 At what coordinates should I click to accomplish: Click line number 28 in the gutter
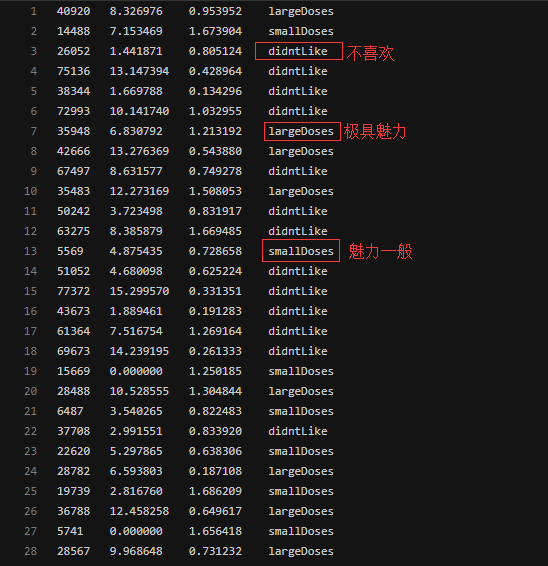tap(31, 551)
